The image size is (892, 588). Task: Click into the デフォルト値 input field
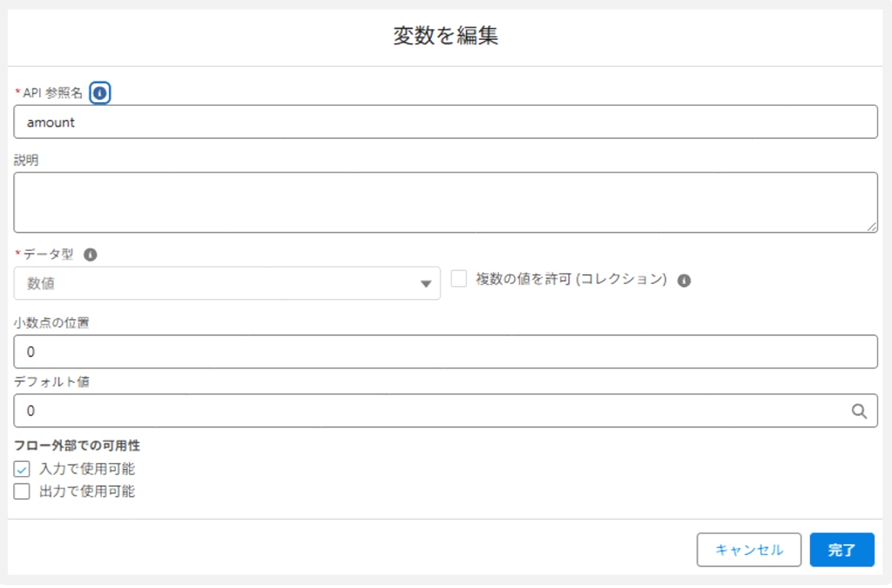tap(430, 411)
